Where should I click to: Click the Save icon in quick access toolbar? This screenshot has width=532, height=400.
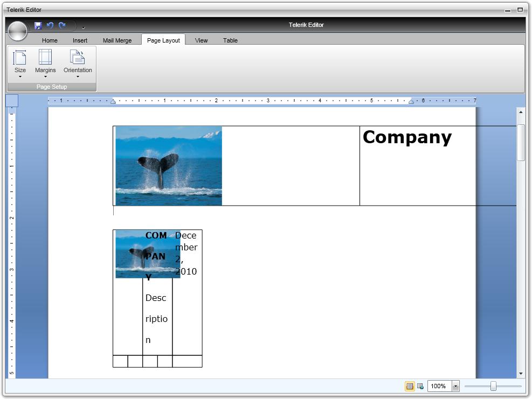(x=38, y=25)
